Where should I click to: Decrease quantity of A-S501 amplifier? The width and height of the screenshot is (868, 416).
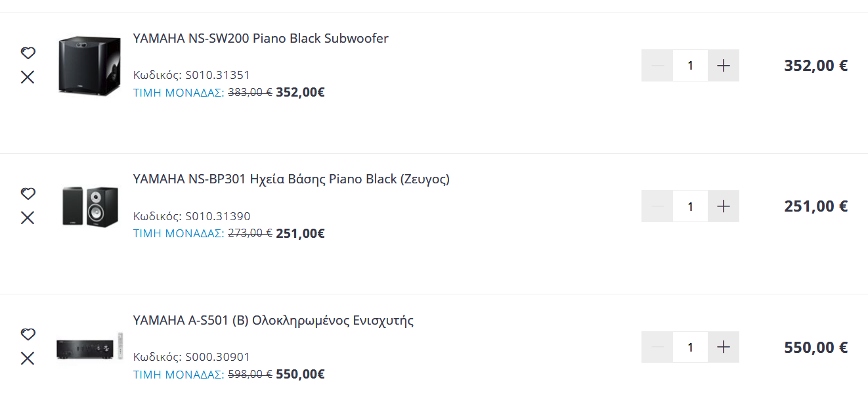click(657, 347)
